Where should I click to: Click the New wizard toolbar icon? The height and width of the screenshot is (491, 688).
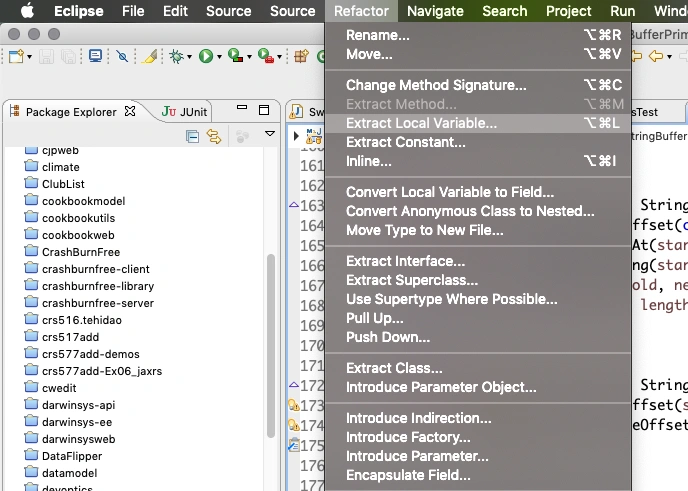(x=16, y=57)
